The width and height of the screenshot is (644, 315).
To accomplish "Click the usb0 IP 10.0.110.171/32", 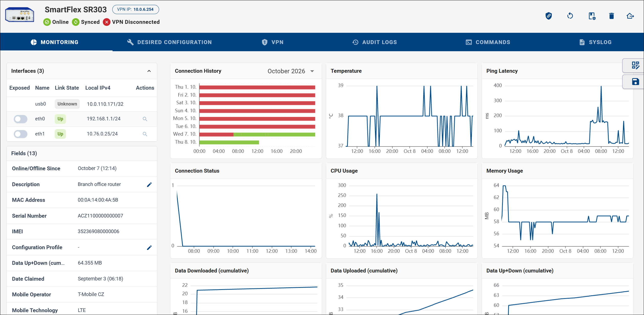I will tap(105, 104).
